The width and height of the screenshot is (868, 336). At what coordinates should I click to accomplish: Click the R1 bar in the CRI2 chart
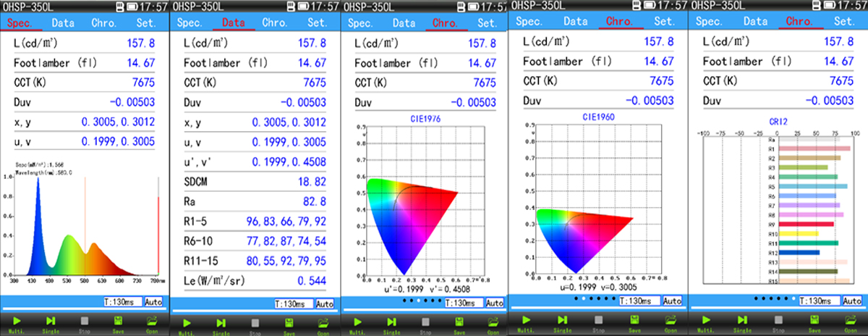(x=814, y=148)
